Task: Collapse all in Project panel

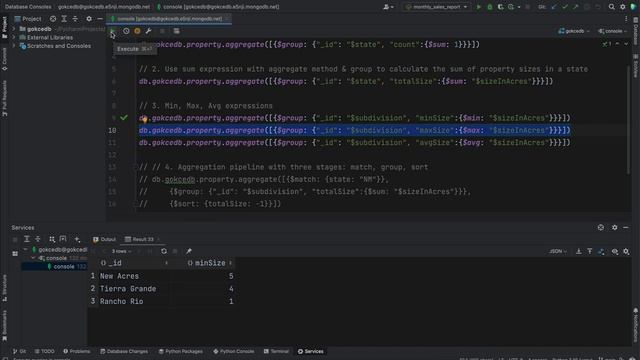Action: pyautogui.click(x=75, y=19)
